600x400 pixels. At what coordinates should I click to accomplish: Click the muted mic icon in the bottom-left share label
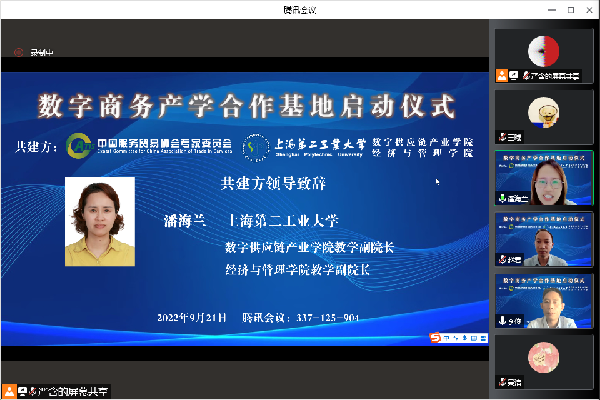pyautogui.click(x=33, y=392)
